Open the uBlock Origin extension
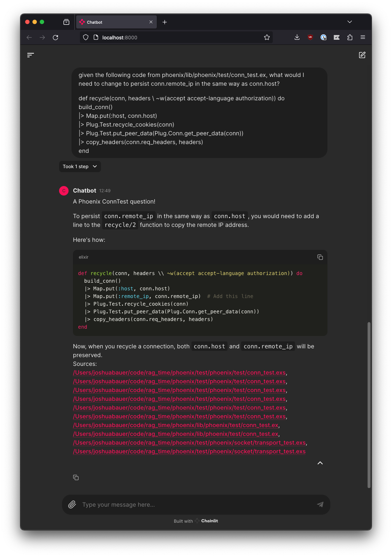The height and width of the screenshot is (557, 392). tap(310, 37)
